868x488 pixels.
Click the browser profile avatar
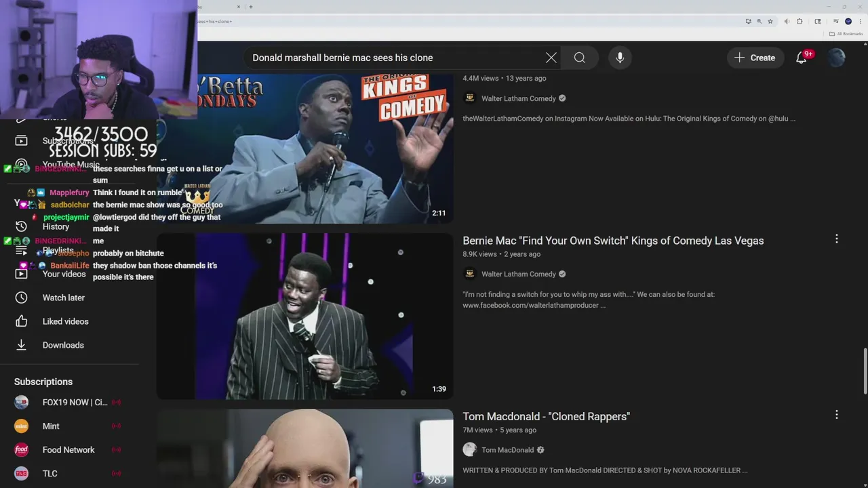click(848, 21)
